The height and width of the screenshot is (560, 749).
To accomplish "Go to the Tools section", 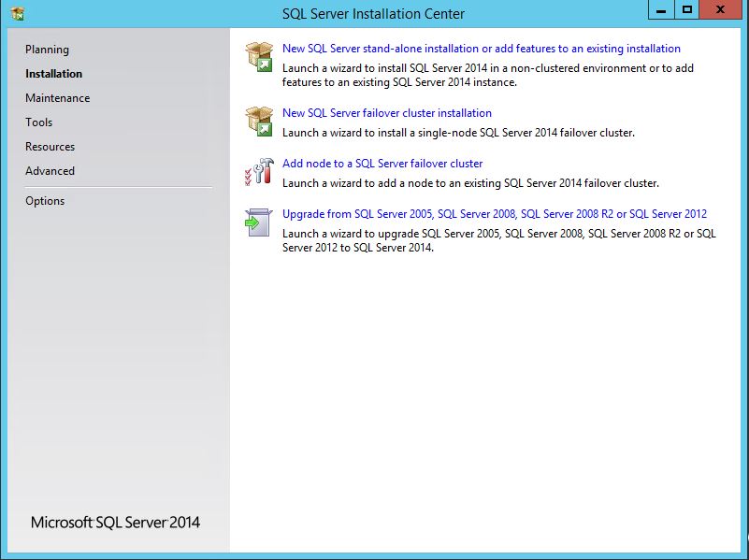I will point(38,122).
